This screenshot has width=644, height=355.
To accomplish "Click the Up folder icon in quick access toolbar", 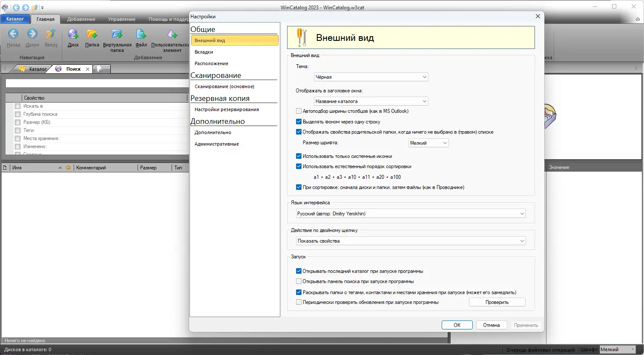I will [34, 8].
